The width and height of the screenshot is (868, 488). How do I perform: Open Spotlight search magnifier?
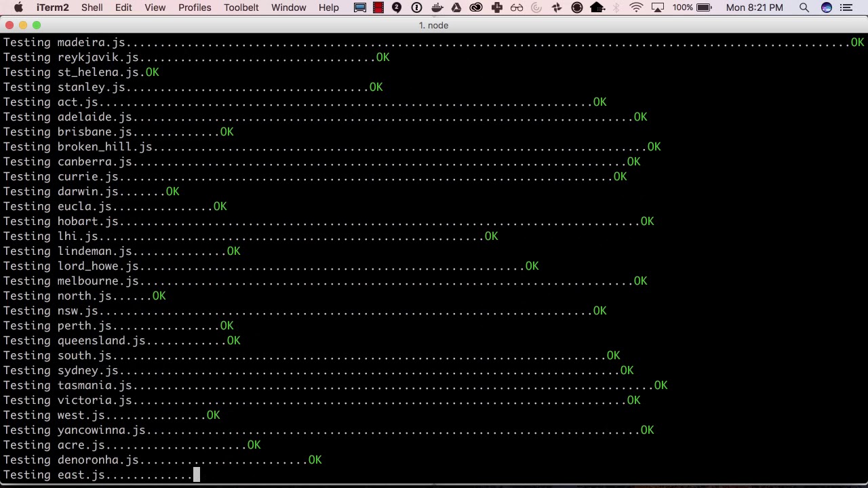[x=804, y=7]
